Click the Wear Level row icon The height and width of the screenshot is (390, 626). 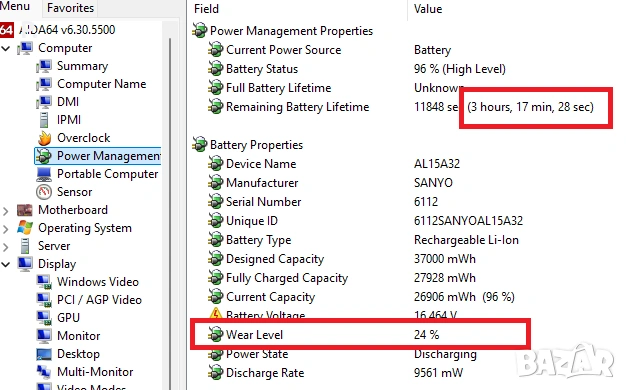point(216,335)
